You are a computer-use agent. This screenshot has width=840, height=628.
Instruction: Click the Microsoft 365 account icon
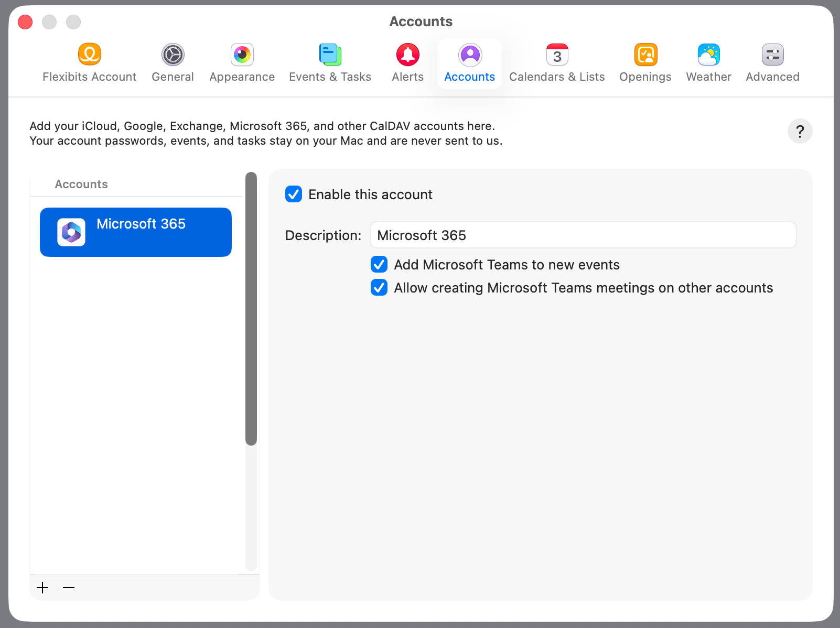(71, 232)
